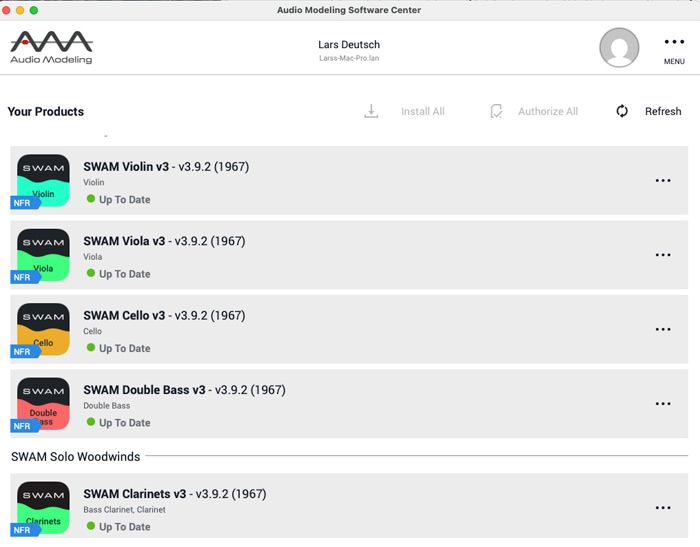Screen dimensions: 700x547
Task: Click green status dot for SWAM Double Bass
Action: [x=91, y=422]
